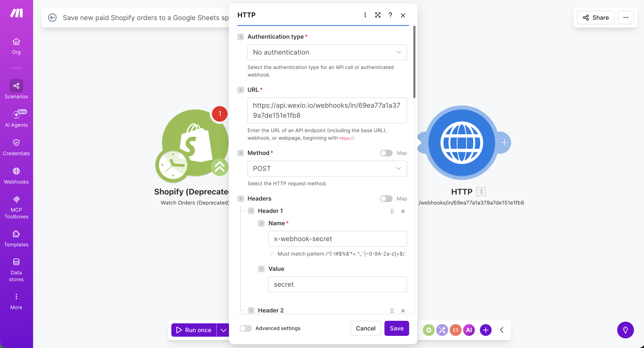This screenshot has width=644, height=348.
Task: Expand the HTTP dialog to fullscreen
Action: click(378, 15)
